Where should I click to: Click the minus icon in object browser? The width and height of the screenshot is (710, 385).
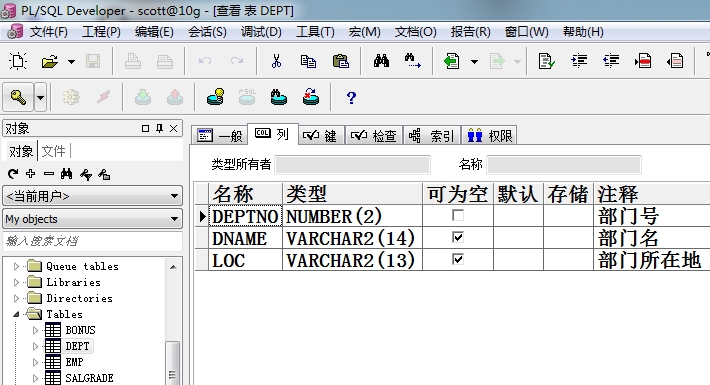tap(49, 173)
